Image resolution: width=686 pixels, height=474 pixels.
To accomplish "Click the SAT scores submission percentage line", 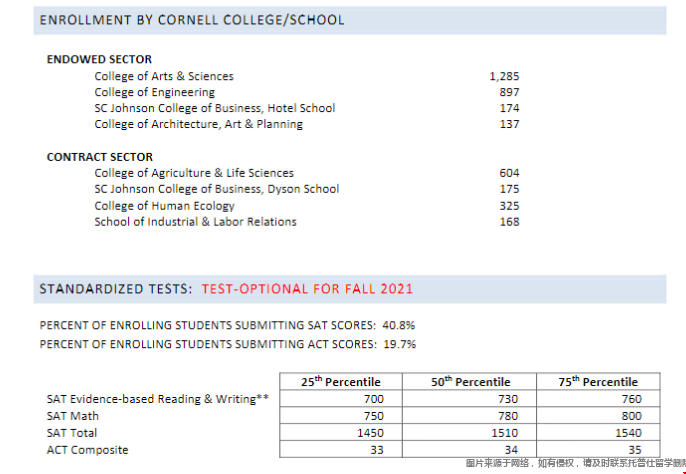I will click(227, 325).
